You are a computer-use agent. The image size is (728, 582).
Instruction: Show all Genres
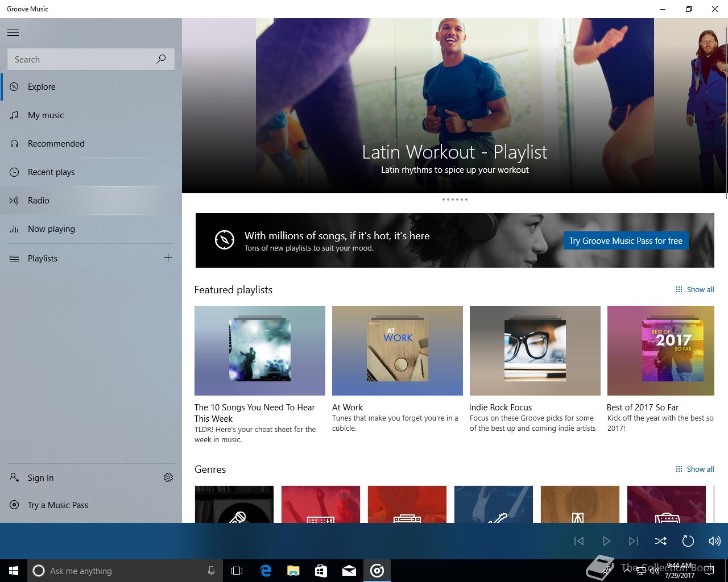click(694, 469)
